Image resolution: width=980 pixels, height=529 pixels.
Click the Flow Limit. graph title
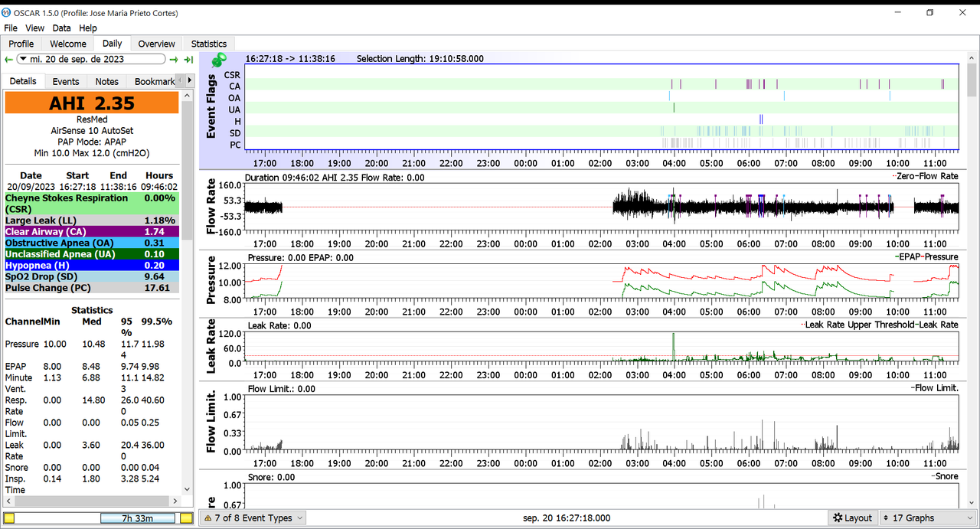[212, 420]
